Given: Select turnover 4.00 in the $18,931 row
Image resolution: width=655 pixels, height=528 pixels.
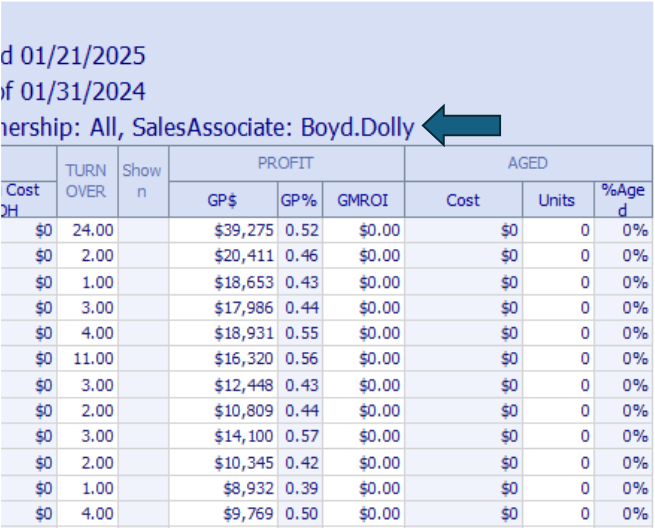Looking at the screenshot, I should click(x=87, y=333).
